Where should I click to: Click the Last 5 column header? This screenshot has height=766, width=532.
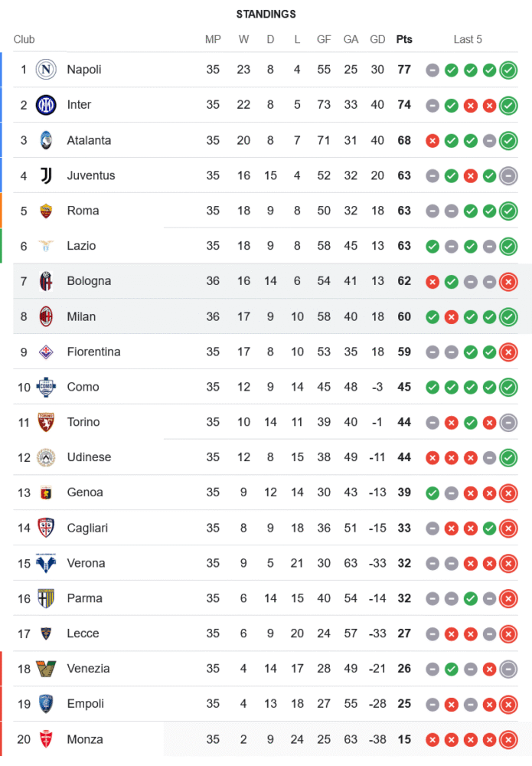tap(468, 39)
